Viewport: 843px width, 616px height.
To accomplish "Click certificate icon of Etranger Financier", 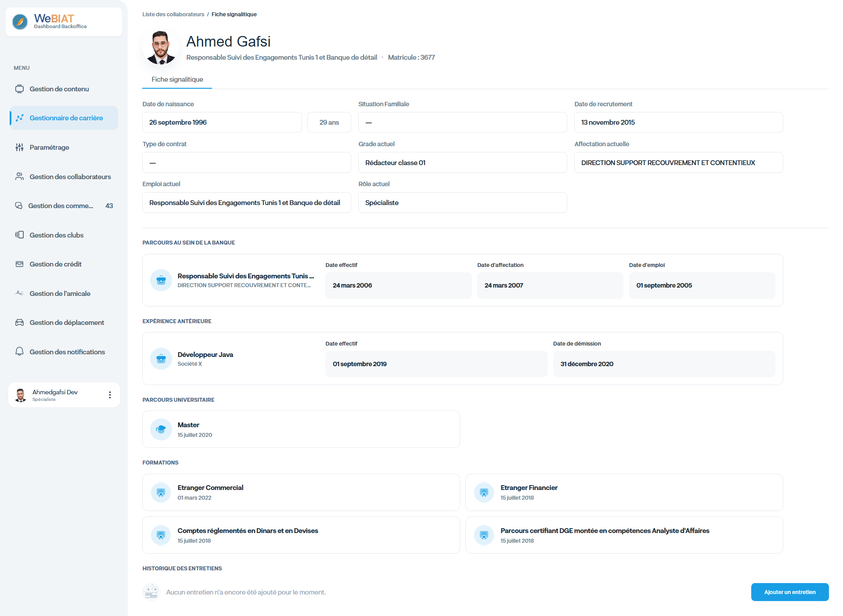I will coord(484,492).
